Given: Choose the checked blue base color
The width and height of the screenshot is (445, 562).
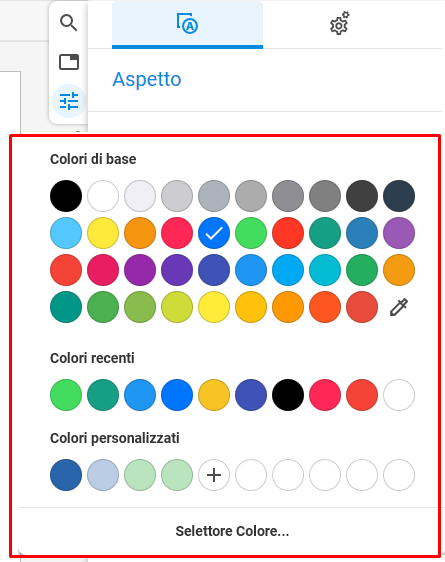Looking at the screenshot, I should pyautogui.click(x=214, y=233).
